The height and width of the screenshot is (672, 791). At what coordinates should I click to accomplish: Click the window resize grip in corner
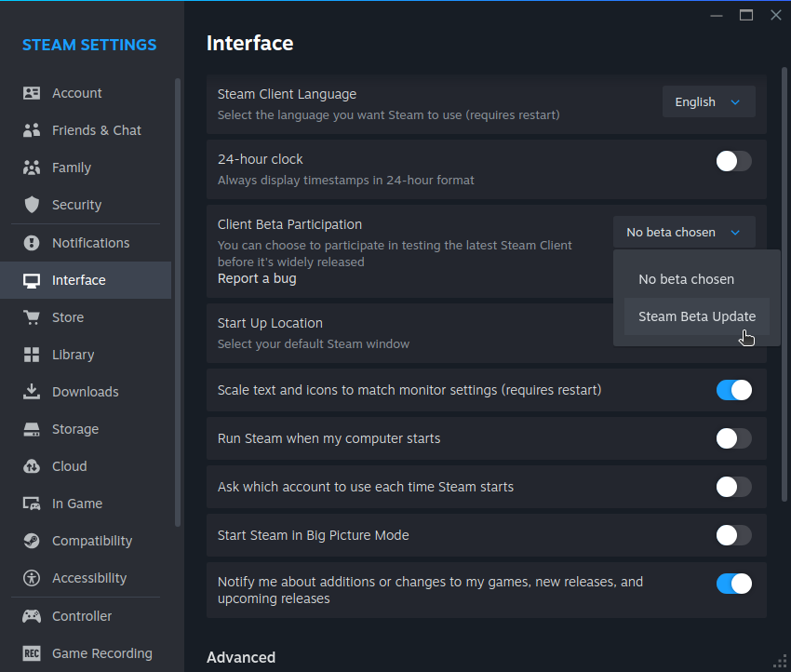[781, 662]
